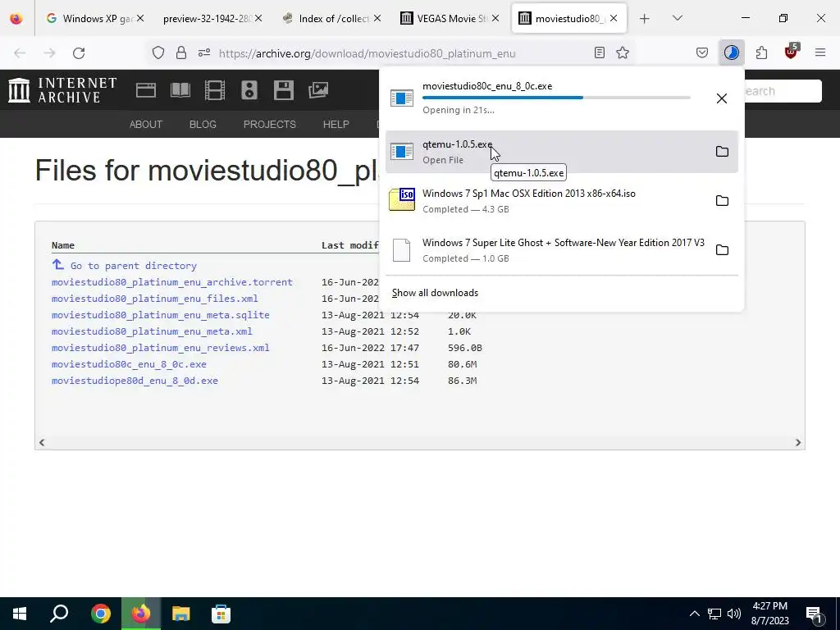Toggle the Firefox downloads panel button

(731, 52)
